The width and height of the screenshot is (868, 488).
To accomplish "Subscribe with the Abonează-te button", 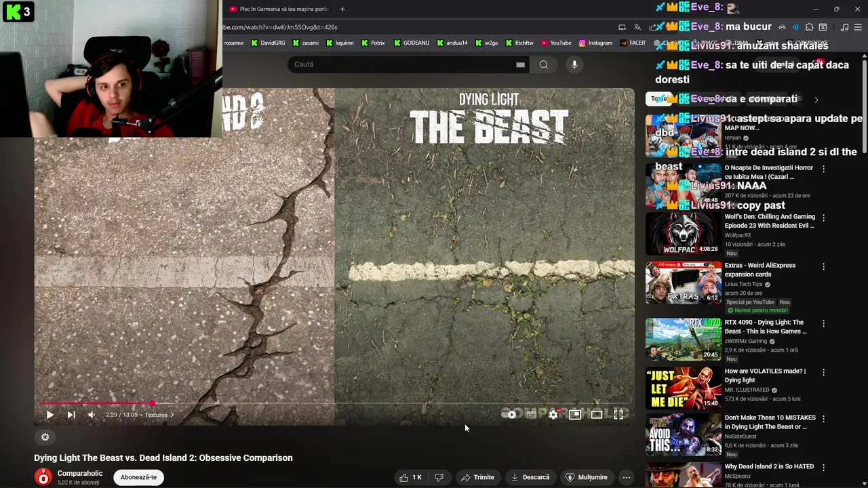I will tap(138, 477).
